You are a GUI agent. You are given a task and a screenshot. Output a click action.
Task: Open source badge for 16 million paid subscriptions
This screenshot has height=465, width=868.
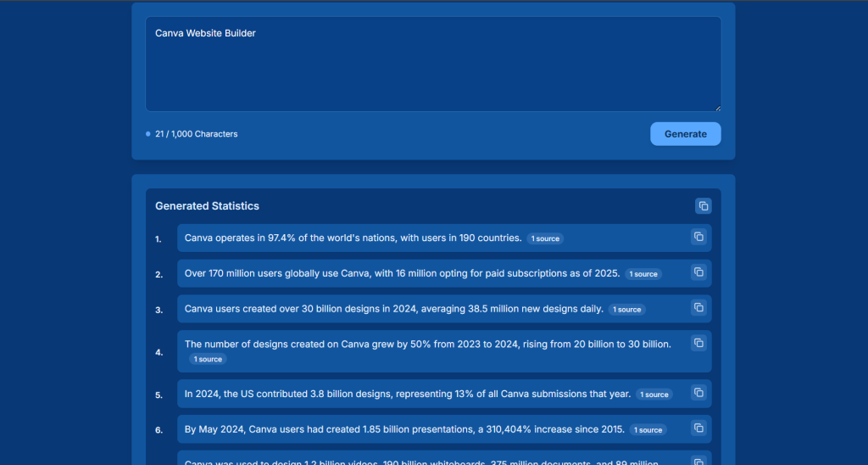(x=643, y=274)
